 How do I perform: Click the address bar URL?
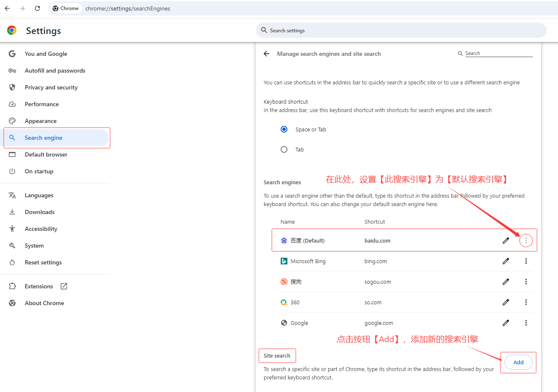[x=128, y=8]
